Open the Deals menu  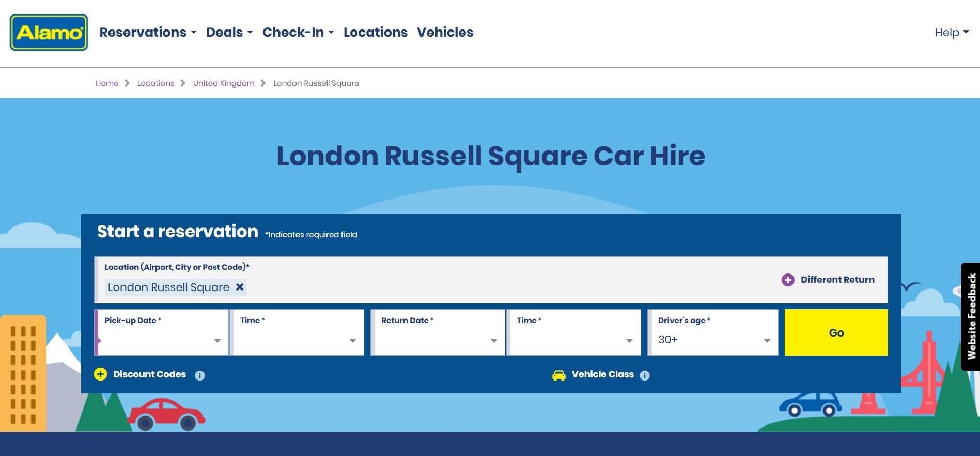click(x=229, y=32)
